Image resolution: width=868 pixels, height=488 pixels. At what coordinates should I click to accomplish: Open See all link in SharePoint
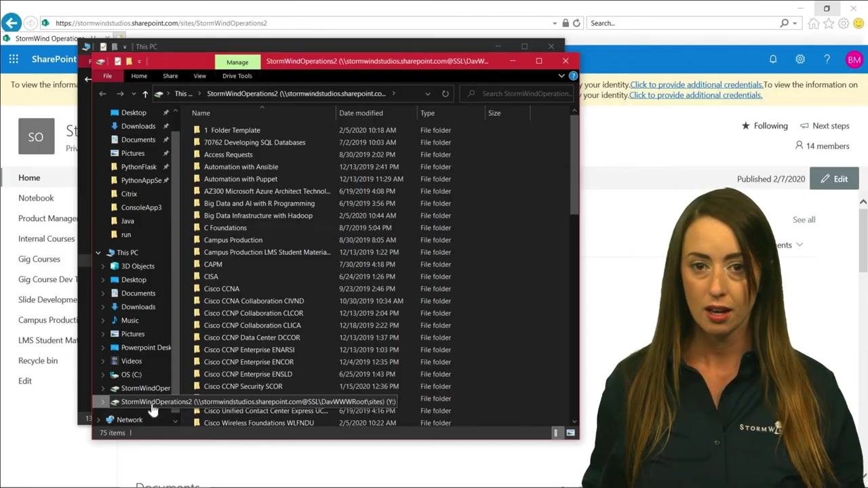coord(804,220)
